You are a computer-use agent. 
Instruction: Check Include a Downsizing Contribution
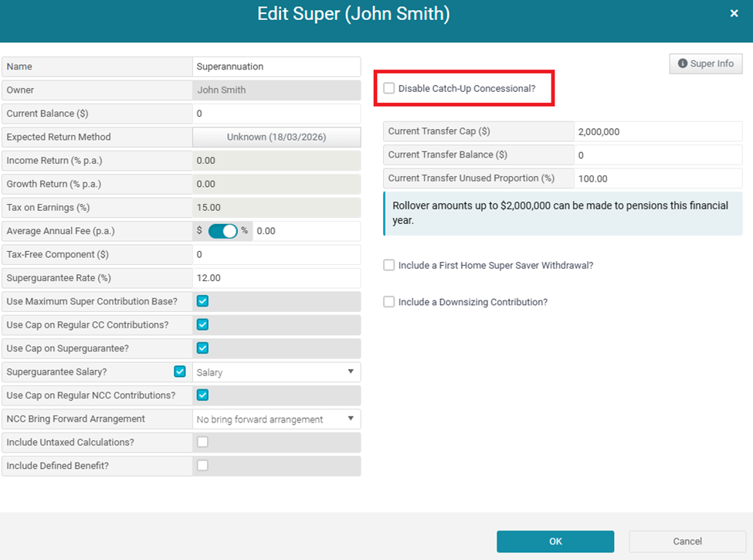pos(389,302)
